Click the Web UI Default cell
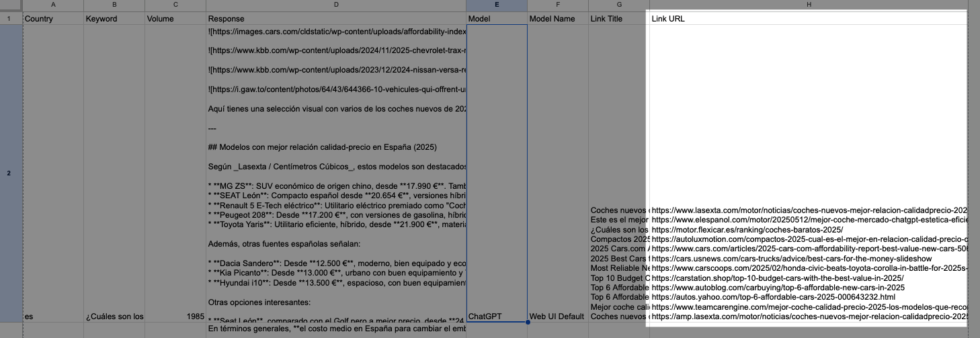This screenshot has height=338, width=980. click(x=557, y=316)
